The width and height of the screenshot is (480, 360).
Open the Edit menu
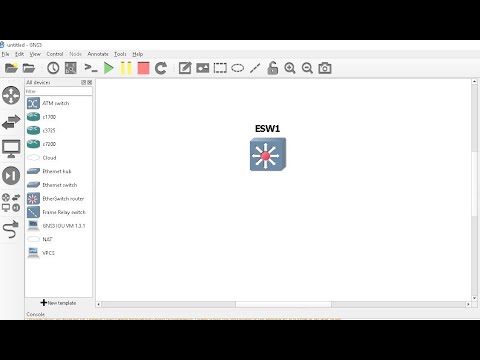click(19, 54)
